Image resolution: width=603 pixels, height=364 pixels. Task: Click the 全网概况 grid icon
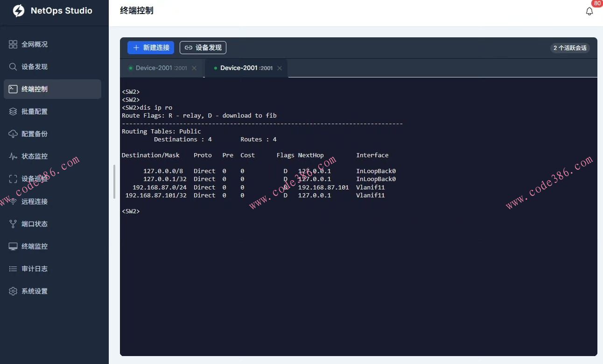click(13, 44)
